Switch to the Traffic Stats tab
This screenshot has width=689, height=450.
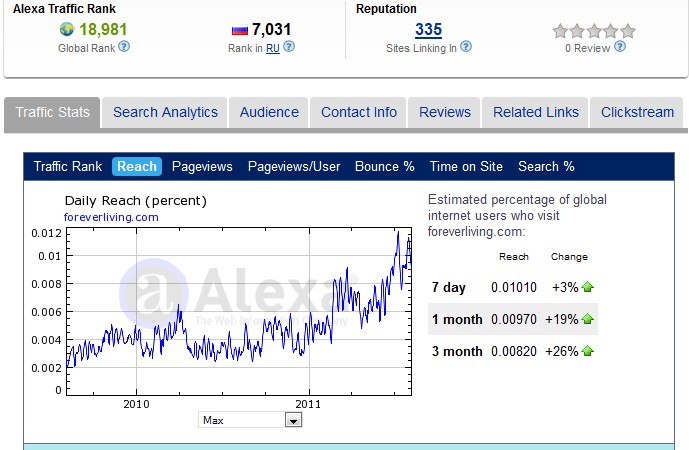pos(52,112)
